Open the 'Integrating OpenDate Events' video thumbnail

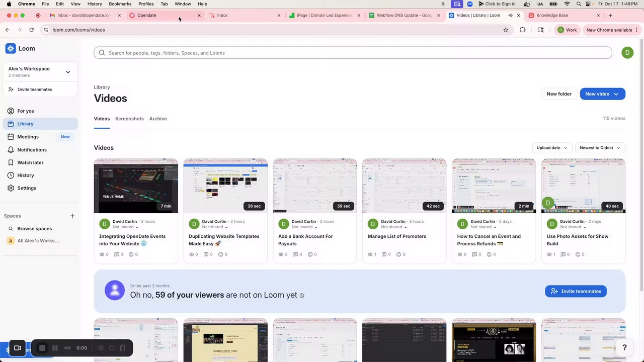(136, 186)
